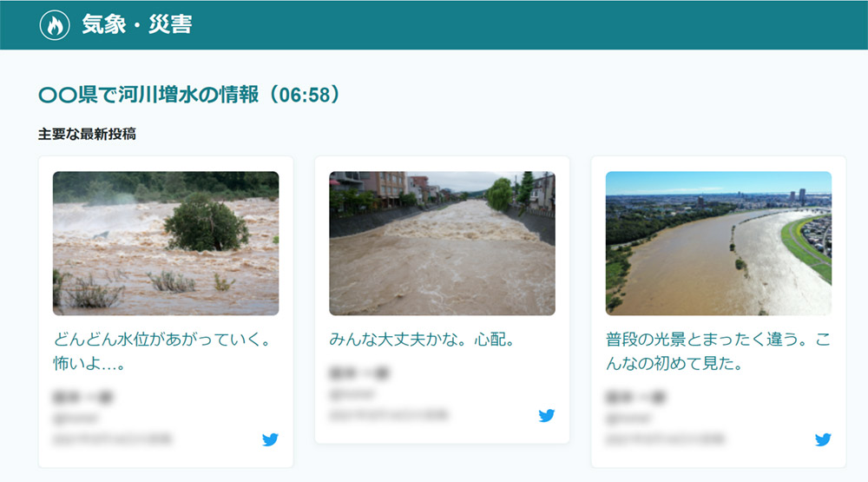Click blurred user handle on third card

[628, 419]
